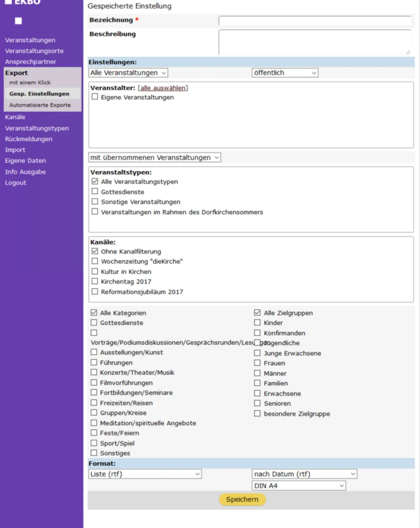Check the Dorfkirchensommers events checkbox

click(95, 211)
